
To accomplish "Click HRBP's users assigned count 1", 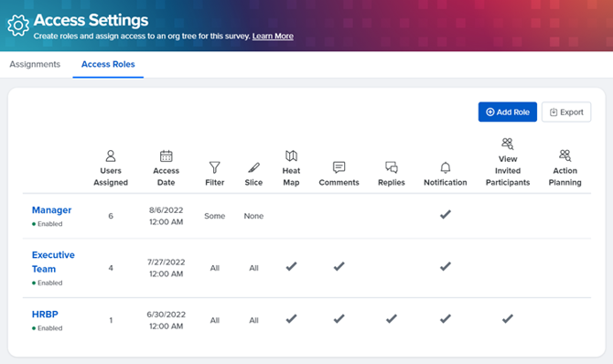I will tap(111, 320).
